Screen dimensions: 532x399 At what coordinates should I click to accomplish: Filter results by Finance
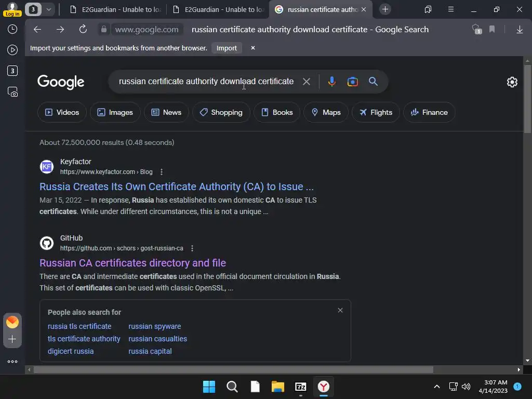click(x=429, y=112)
